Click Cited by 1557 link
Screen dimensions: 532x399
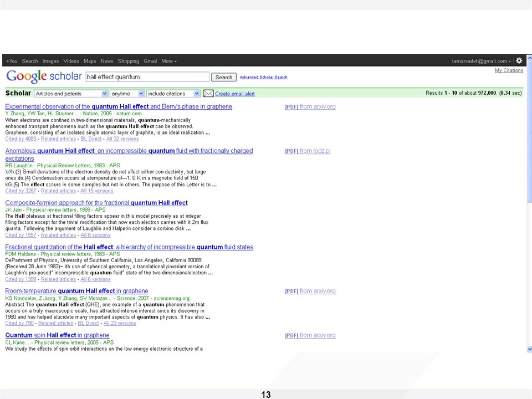[x=21, y=235]
